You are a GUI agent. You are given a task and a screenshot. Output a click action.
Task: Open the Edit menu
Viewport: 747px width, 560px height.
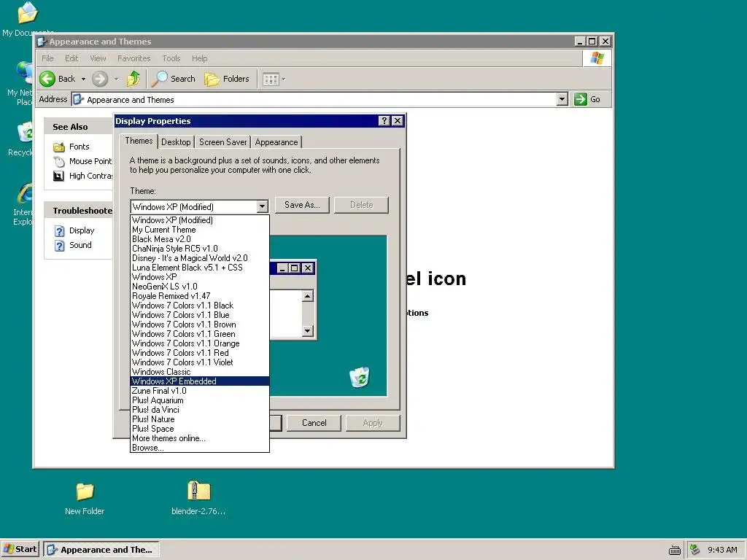point(71,58)
